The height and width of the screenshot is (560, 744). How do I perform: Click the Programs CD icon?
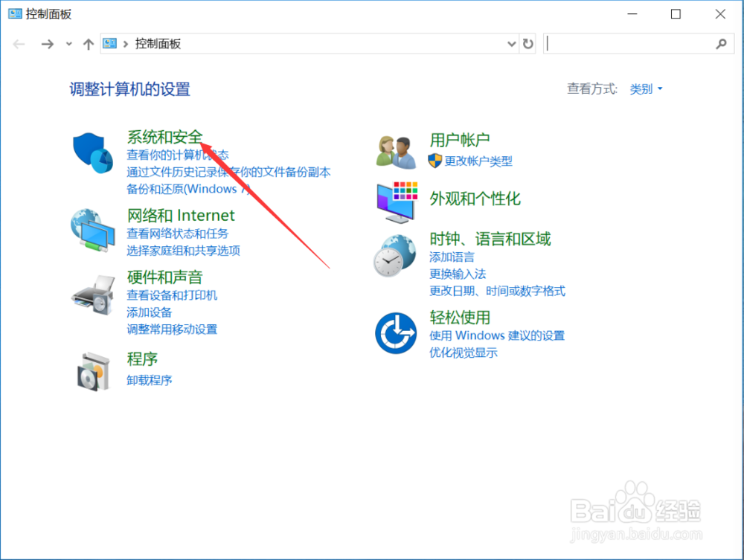pyautogui.click(x=92, y=370)
